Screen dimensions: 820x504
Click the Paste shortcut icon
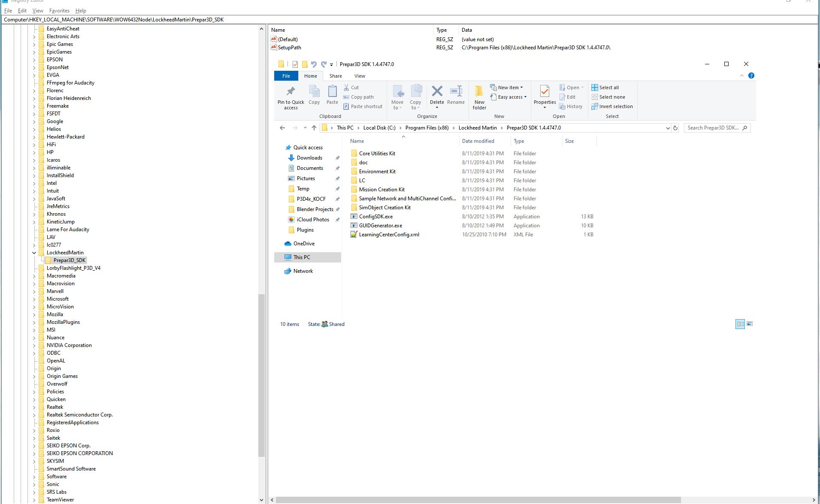tap(346, 106)
